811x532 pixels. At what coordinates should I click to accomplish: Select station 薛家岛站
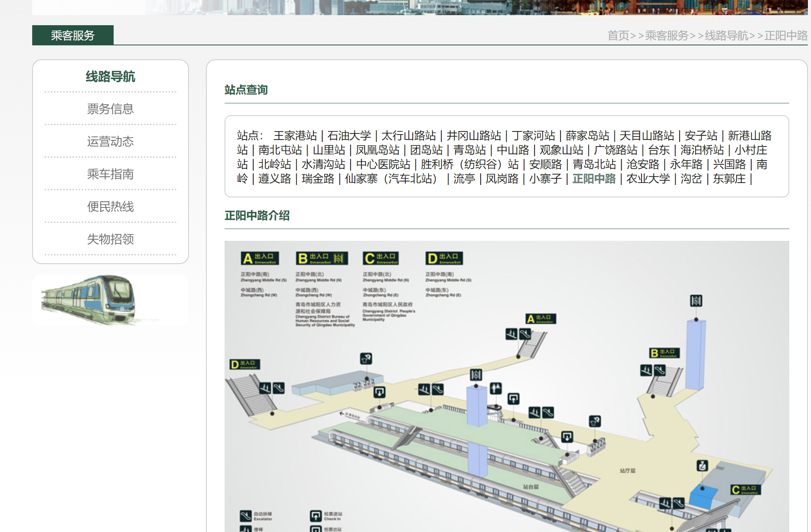click(588, 136)
